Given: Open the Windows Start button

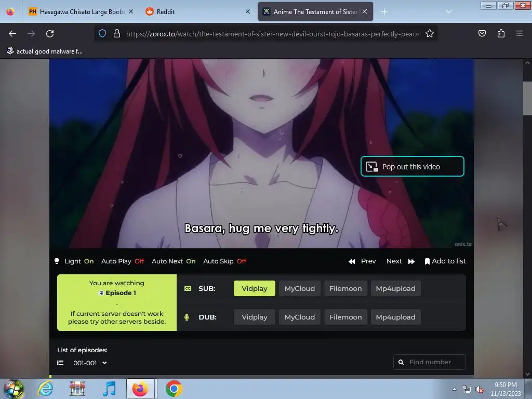Looking at the screenshot, I should click(x=14, y=389).
